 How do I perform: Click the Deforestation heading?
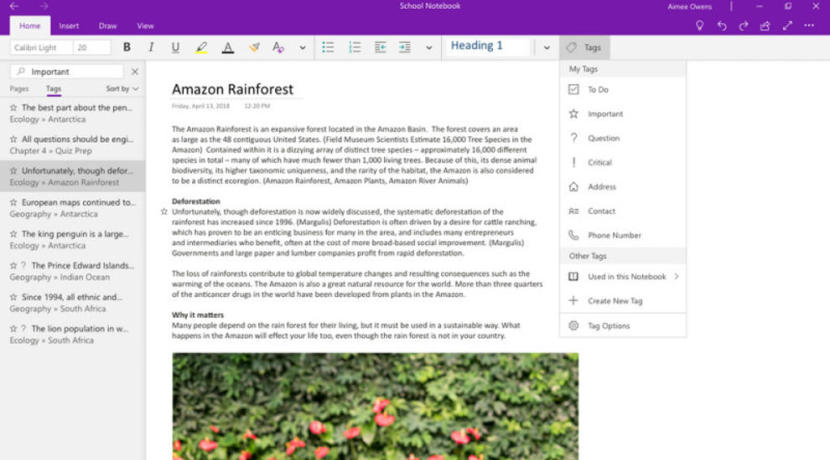(196, 201)
